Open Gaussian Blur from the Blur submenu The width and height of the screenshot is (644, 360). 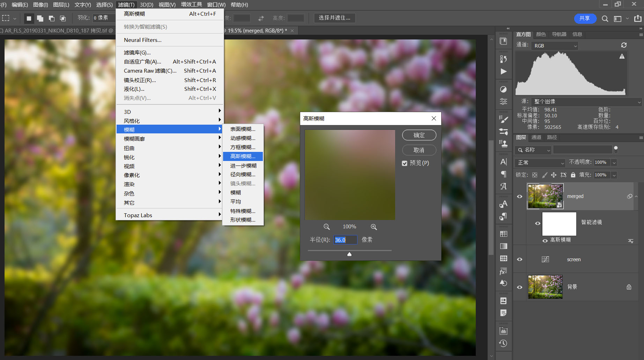243,156
